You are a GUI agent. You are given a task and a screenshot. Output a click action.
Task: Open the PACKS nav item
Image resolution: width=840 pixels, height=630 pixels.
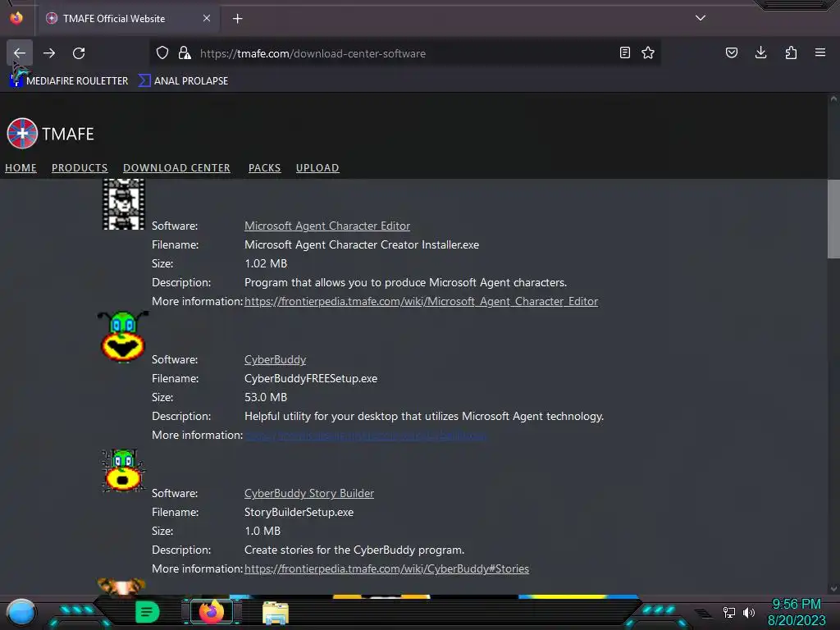265,168
